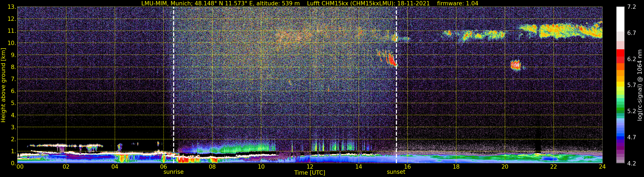Click the 'firmware: 1.04' text in the title
This screenshot has height=177, width=644.
pos(457,3)
